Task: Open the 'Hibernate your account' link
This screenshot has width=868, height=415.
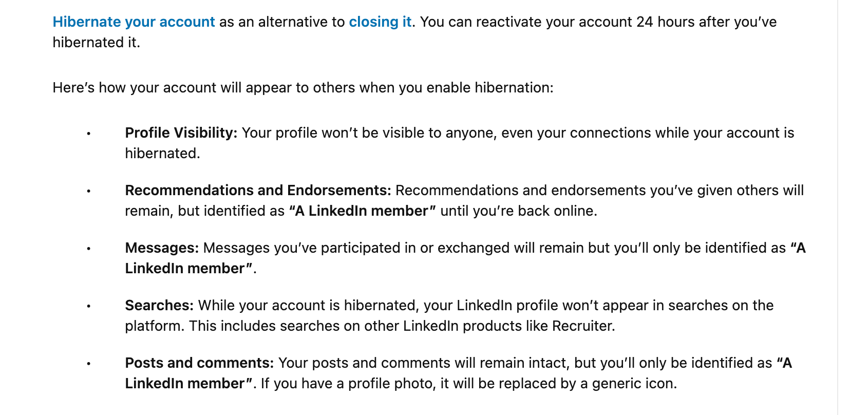Action: tap(134, 22)
